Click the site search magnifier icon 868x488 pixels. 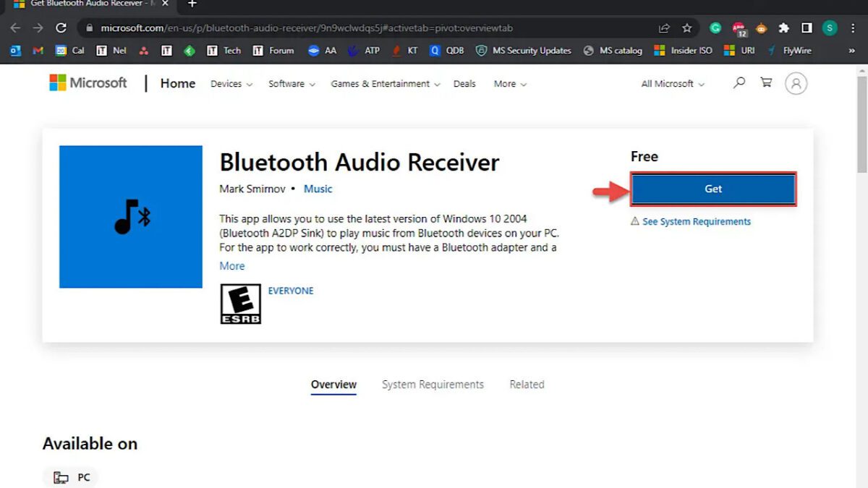tap(739, 83)
